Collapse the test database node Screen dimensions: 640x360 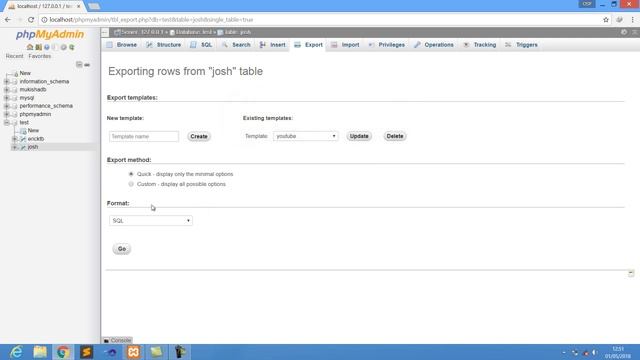(7, 122)
